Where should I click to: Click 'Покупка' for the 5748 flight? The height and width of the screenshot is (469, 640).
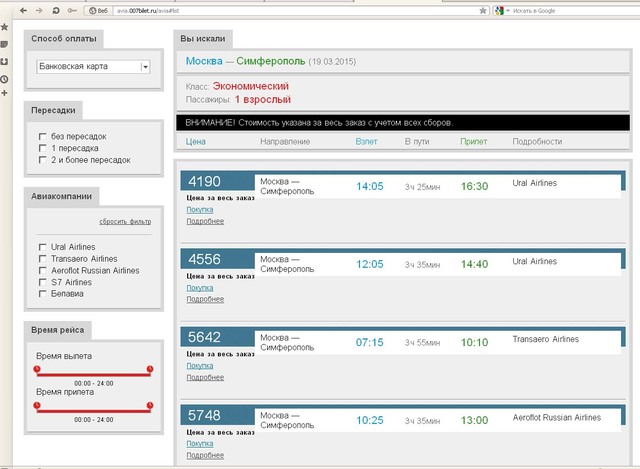click(200, 443)
